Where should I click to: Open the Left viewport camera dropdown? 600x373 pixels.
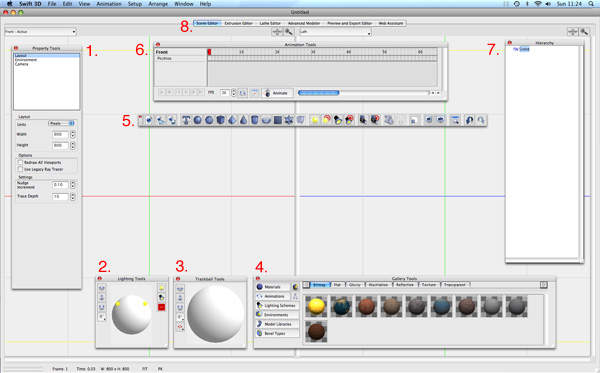(336, 32)
